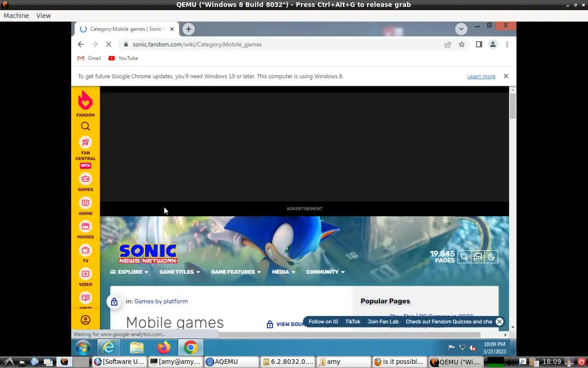Select the Category:Mobile games browser tab
Viewport: 588px width, 368px height.
[126, 29]
